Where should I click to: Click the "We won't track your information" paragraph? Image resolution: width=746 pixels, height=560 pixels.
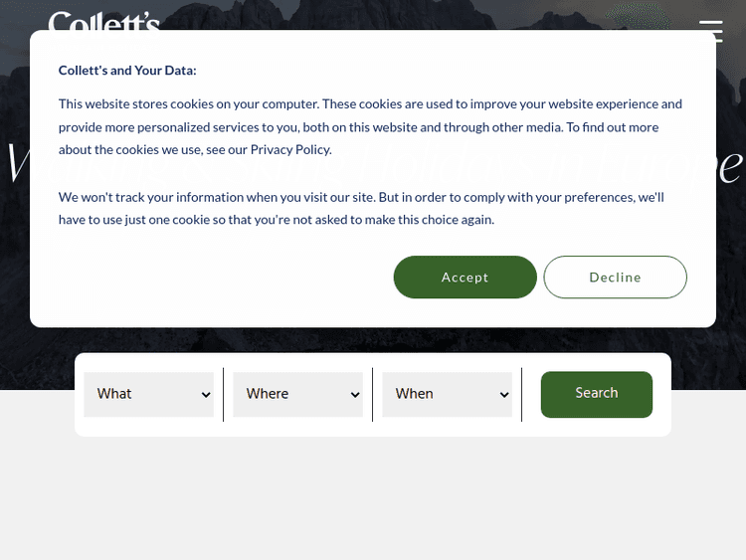pyautogui.click(x=361, y=208)
